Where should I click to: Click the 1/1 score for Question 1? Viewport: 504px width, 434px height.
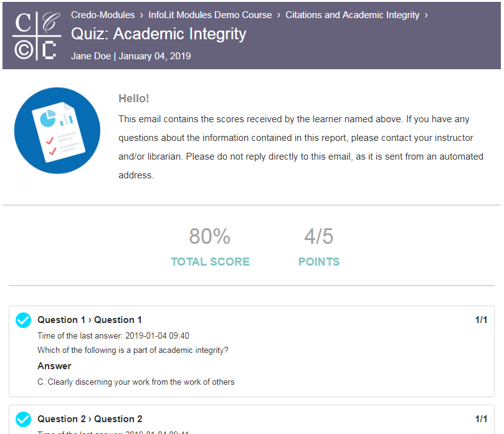[x=481, y=320]
